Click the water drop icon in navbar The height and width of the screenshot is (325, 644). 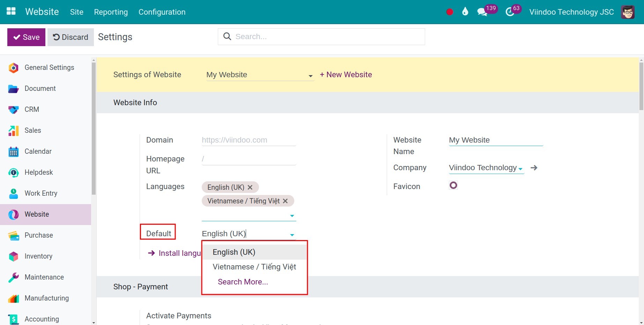(465, 12)
